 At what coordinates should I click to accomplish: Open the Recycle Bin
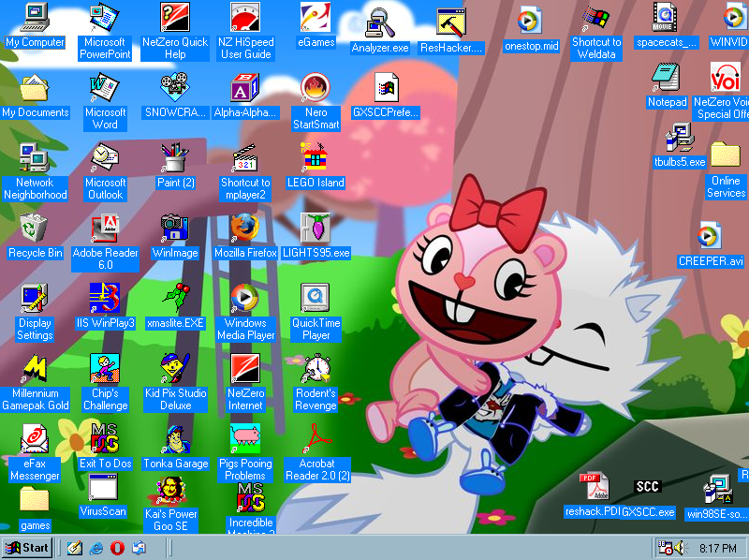coord(35,229)
